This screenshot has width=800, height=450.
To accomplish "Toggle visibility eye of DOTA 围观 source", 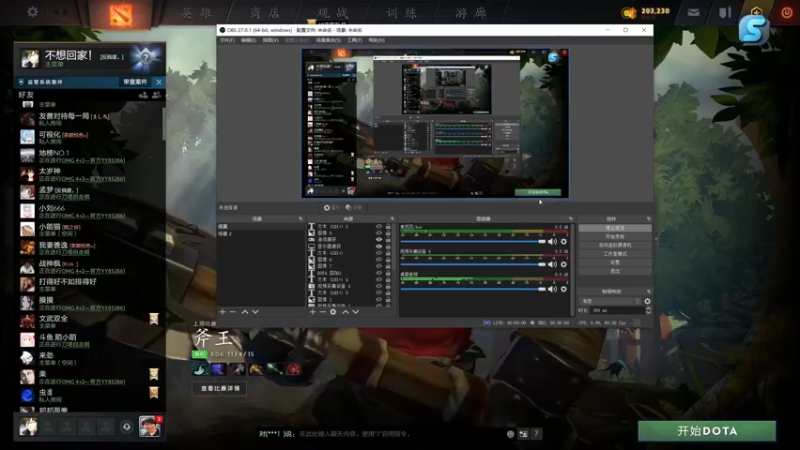I will click(x=379, y=272).
